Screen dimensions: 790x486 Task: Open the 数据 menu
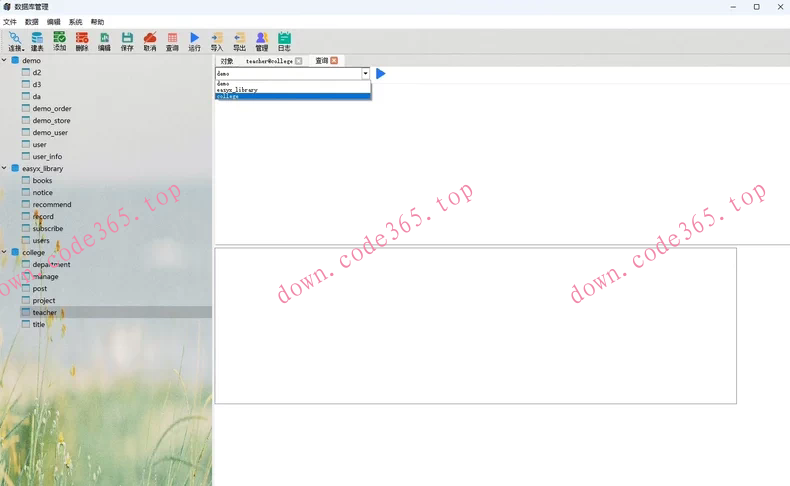[x=32, y=22]
